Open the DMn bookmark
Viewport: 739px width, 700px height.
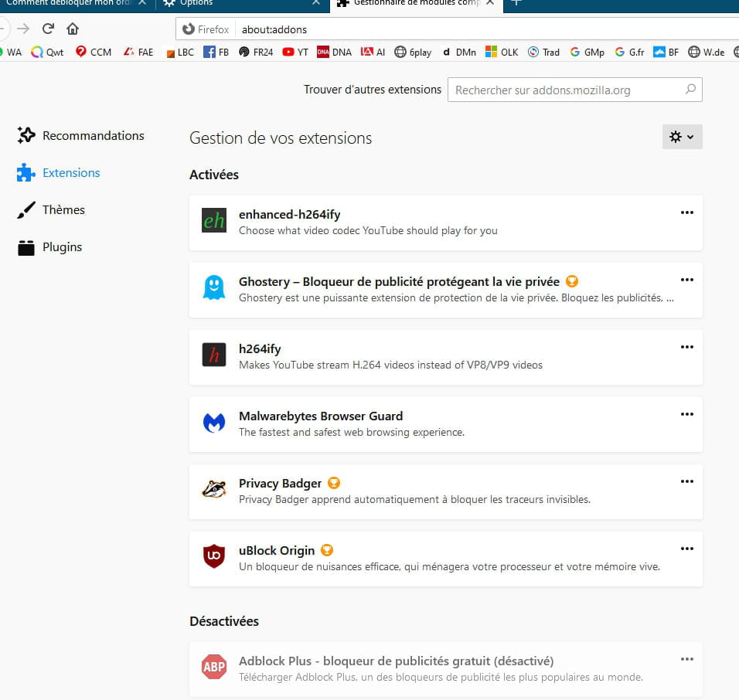pos(459,52)
